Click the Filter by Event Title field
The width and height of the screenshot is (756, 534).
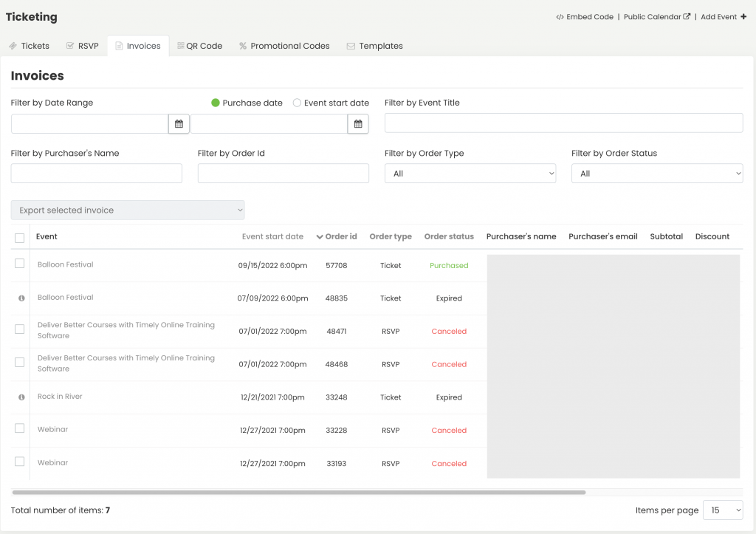tap(563, 123)
